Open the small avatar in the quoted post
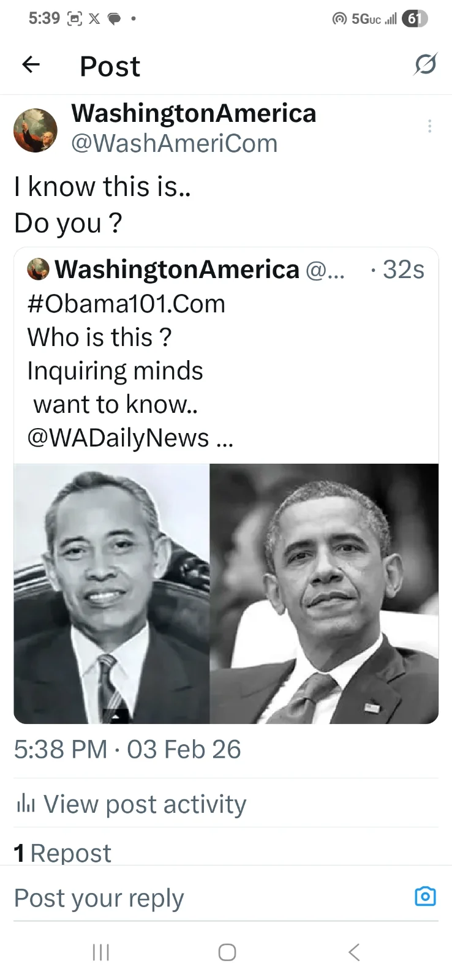The height and width of the screenshot is (980, 452). 38,269
